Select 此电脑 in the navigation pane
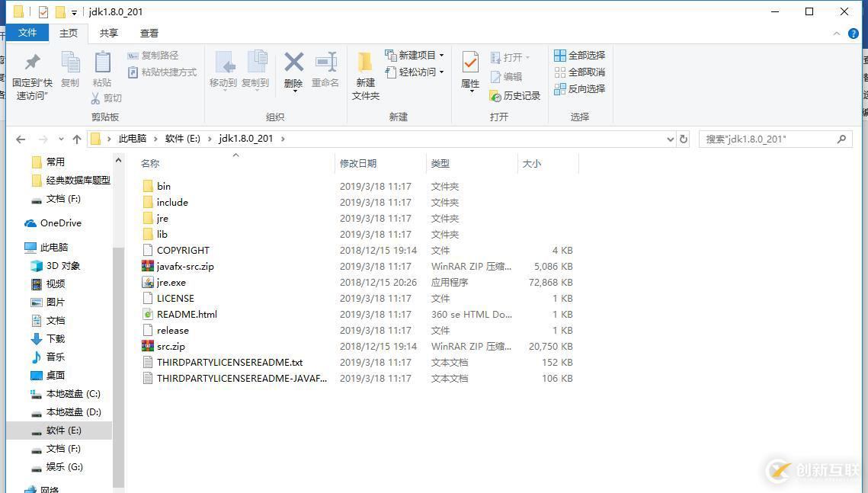This screenshot has height=493, width=868. pos(46,248)
